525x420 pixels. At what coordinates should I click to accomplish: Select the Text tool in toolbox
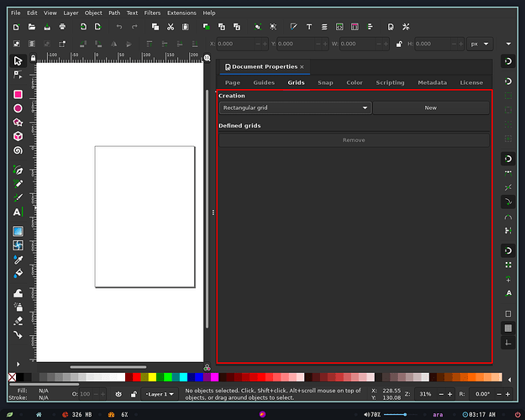(18, 212)
